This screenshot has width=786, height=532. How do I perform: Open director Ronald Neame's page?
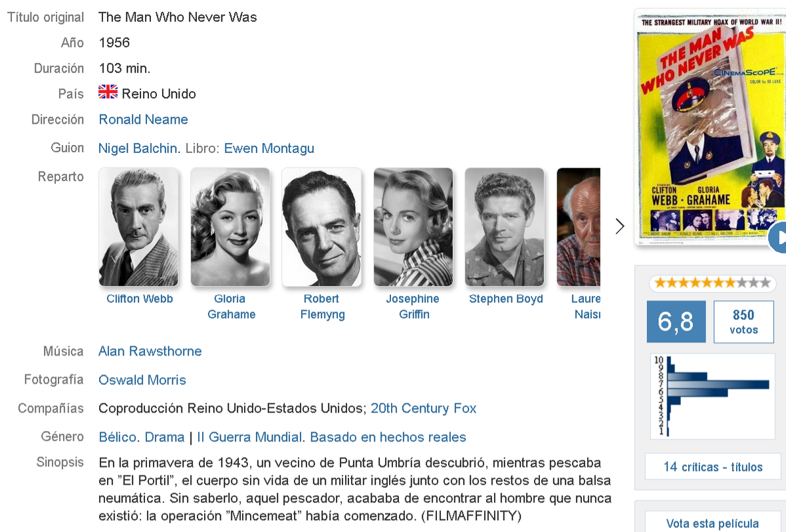click(x=144, y=119)
